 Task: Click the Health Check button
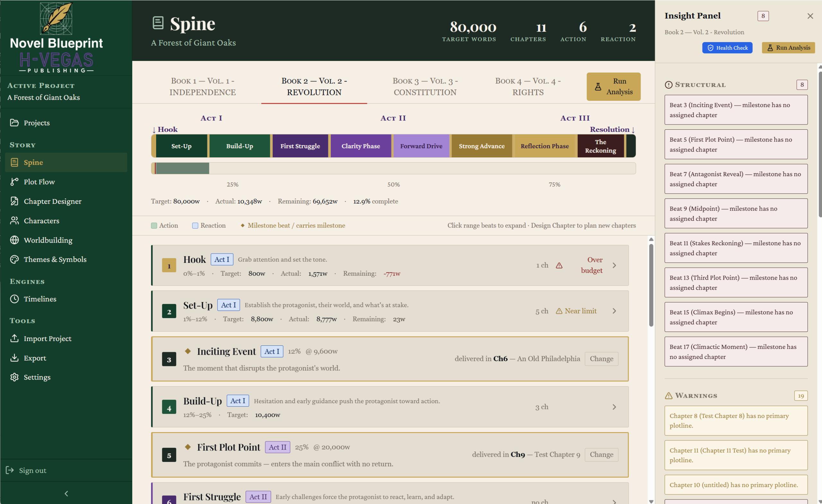click(x=727, y=48)
